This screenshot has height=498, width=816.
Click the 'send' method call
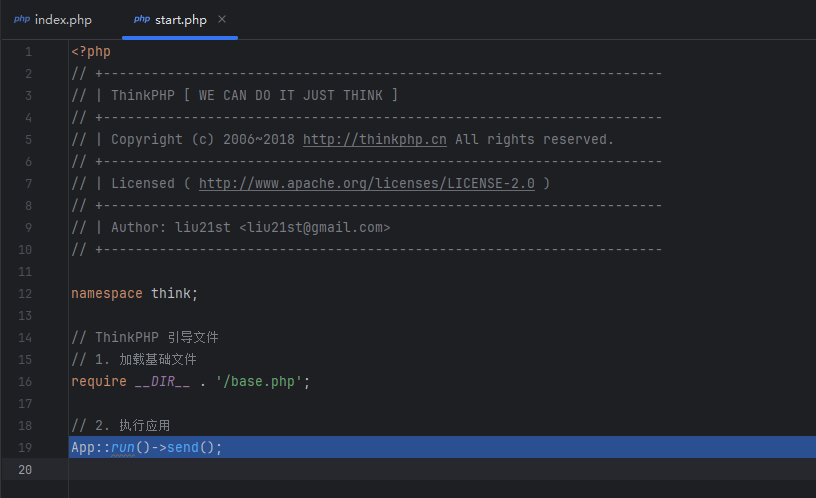pyautogui.click(x=183, y=448)
